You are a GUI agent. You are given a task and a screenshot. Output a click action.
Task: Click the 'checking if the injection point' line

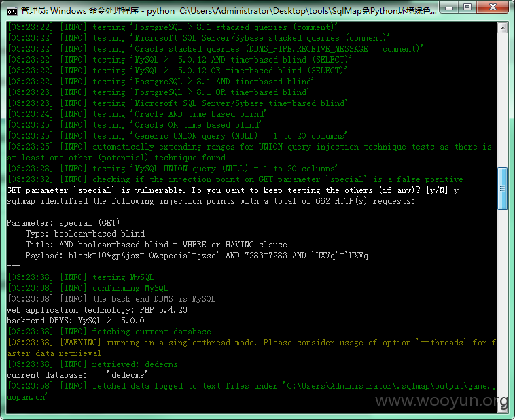tap(235, 179)
